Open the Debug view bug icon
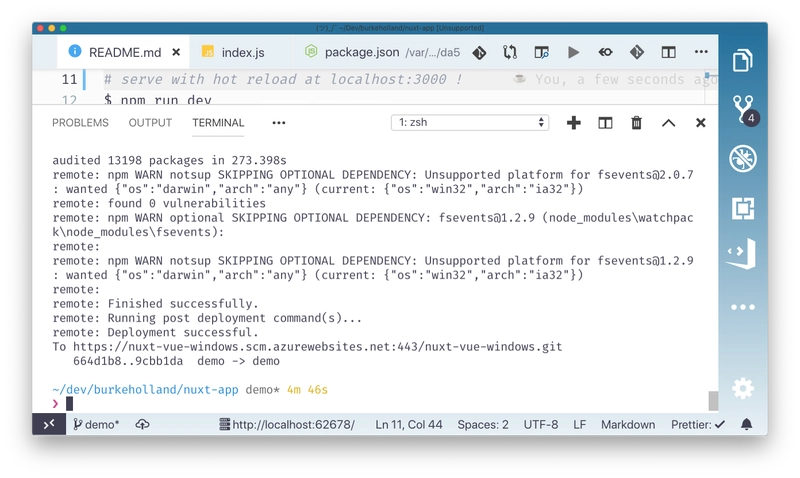 point(742,159)
